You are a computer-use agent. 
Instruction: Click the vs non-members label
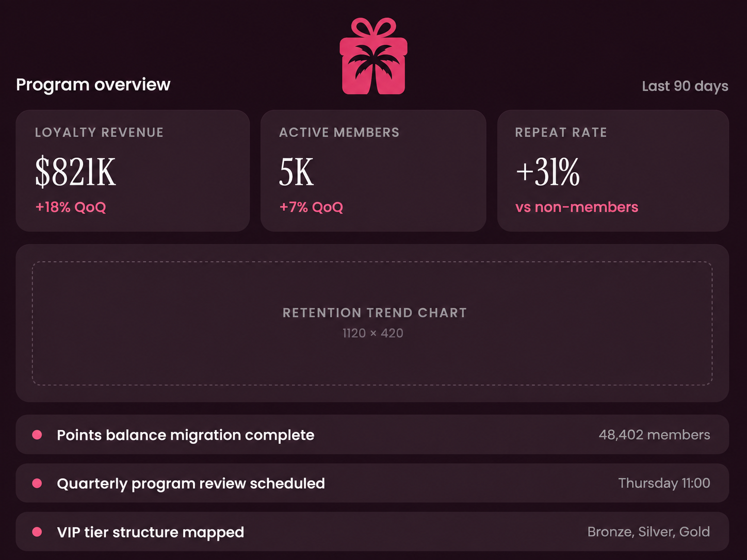coord(577,207)
